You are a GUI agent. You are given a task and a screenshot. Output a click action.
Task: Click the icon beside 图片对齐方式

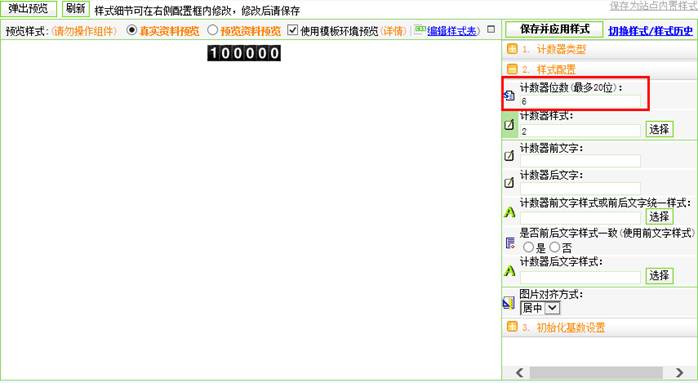[x=509, y=303]
